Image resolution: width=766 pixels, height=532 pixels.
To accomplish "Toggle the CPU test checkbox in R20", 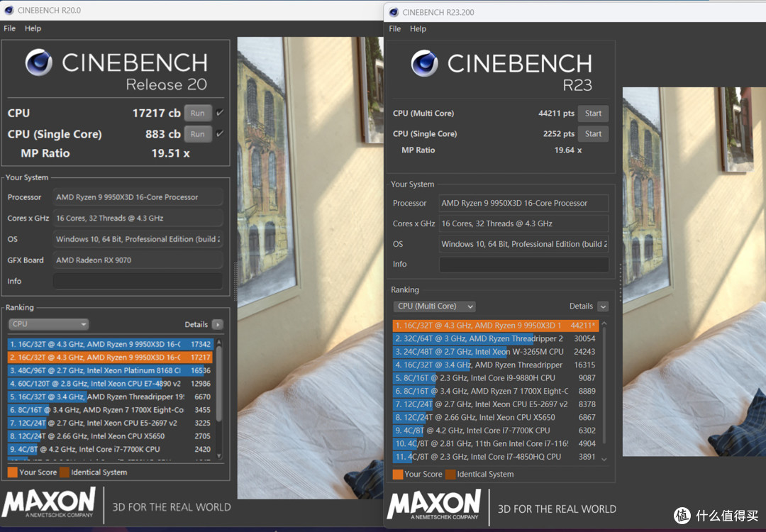I will (x=220, y=113).
